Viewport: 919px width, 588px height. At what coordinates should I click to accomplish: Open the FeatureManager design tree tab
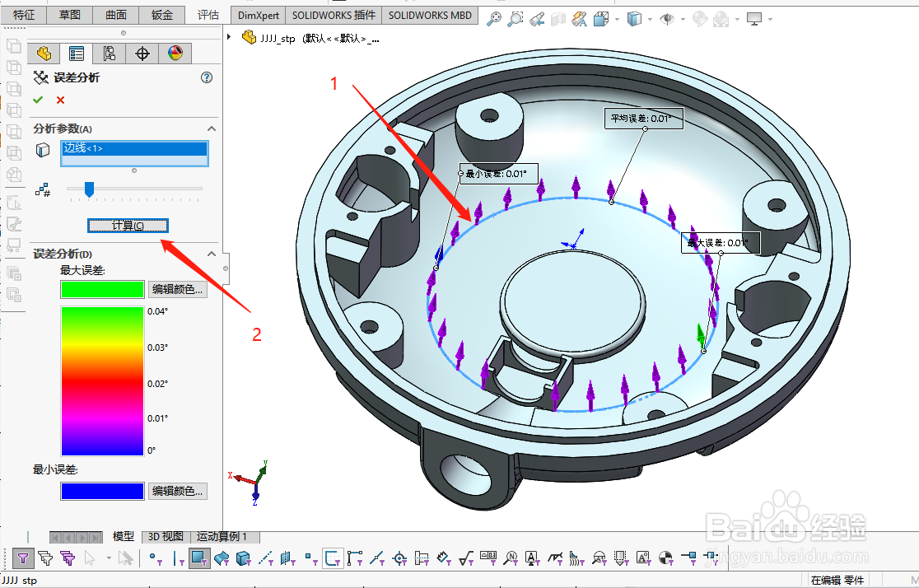[x=44, y=54]
